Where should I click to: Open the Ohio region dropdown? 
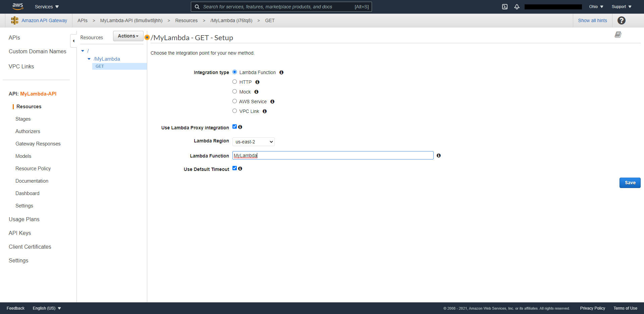coord(596,7)
